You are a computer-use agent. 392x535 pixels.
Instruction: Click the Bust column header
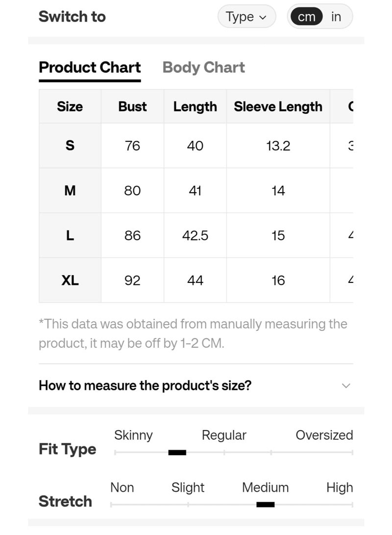[x=132, y=106]
